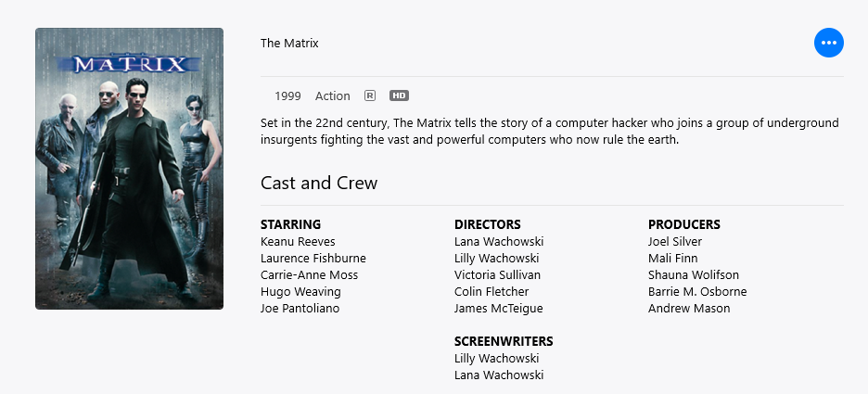Click Hugo Weaving's name
The image size is (868, 394).
click(300, 292)
